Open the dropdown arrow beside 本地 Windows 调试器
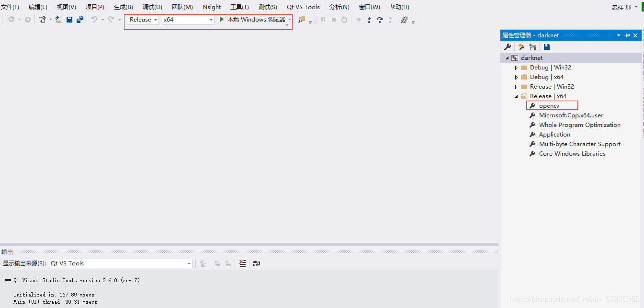The width and height of the screenshot is (644, 308). click(290, 20)
